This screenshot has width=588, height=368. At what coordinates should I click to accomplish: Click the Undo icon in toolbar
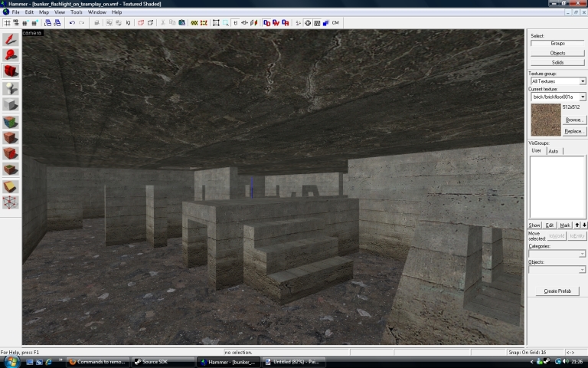72,23
